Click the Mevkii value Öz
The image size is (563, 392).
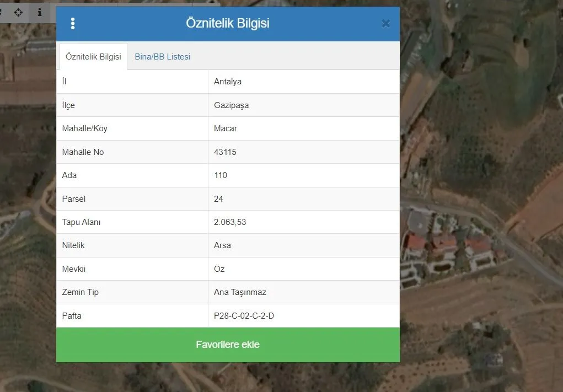(x=219, y=269)
